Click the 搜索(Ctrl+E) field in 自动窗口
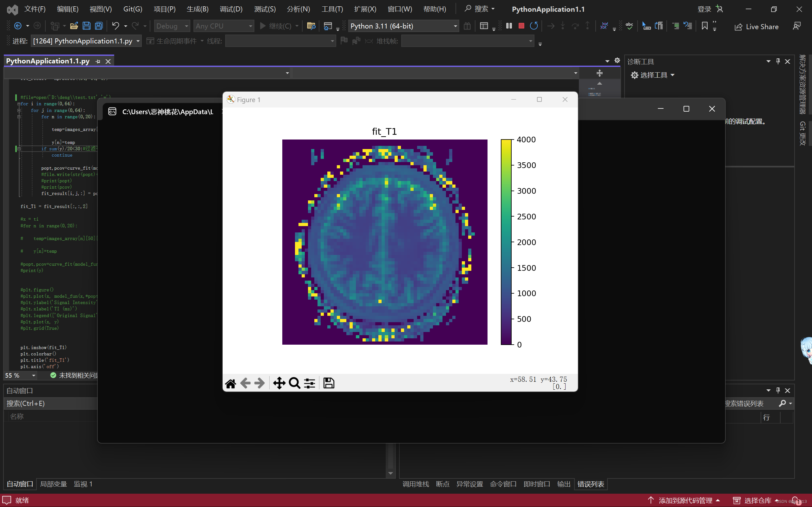The height and width of the screenshot is (507, 812). [50, 403]
